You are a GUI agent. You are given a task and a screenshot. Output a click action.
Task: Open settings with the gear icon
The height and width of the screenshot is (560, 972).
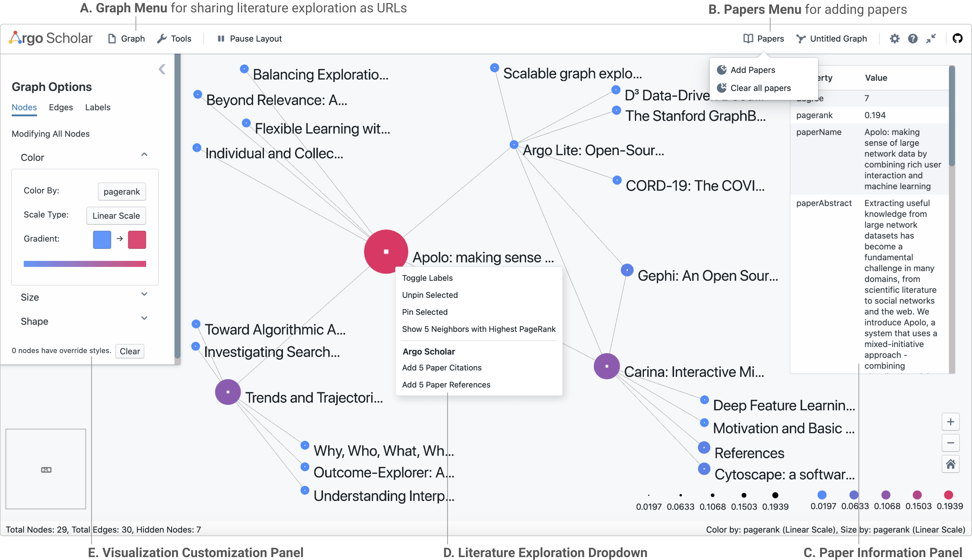[x=894, y=38]
